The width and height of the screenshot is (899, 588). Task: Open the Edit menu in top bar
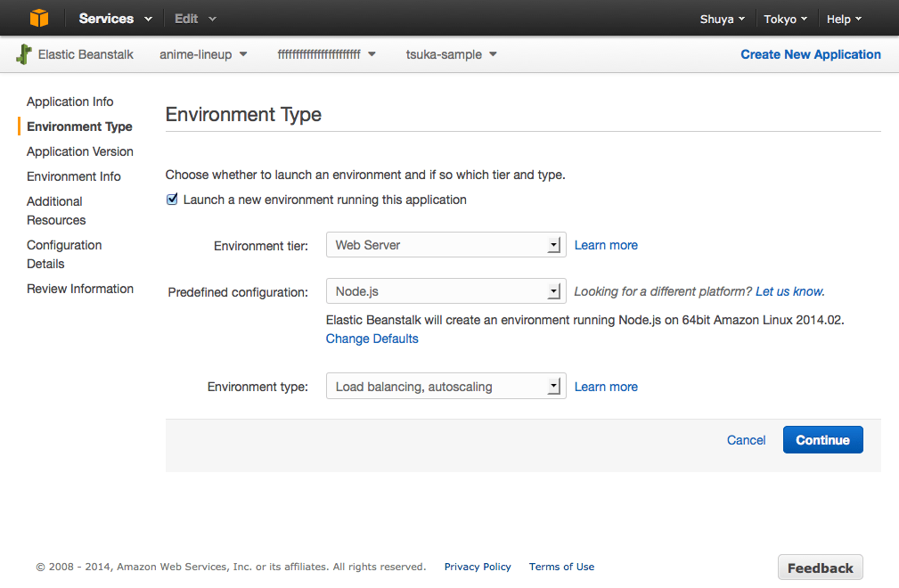(195, 19)
